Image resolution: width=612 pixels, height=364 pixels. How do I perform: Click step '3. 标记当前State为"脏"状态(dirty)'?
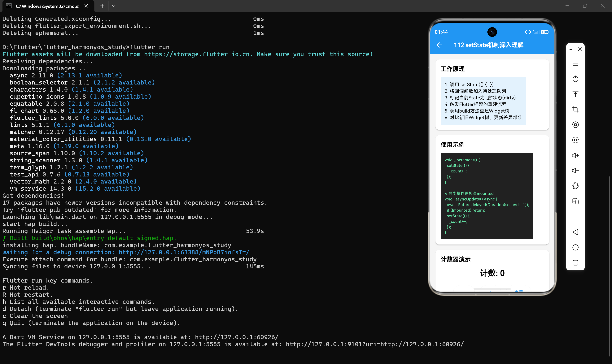(480, 98)
